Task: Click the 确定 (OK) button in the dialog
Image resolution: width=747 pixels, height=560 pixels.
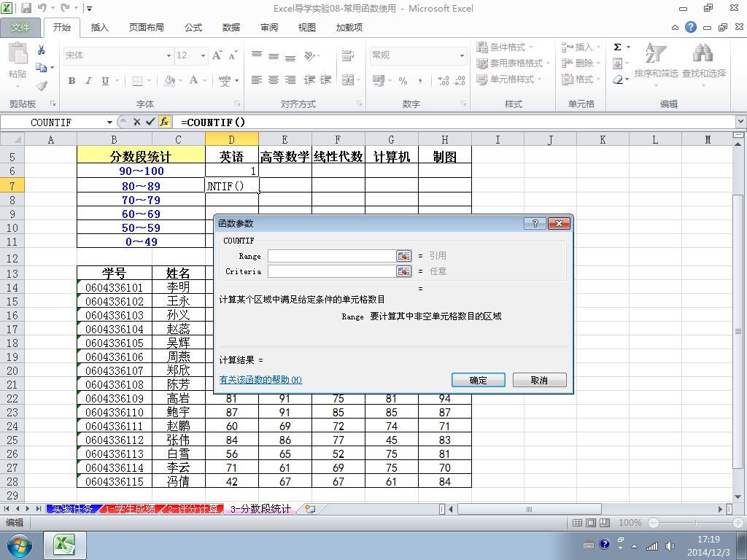Action: [x=478, y=380]
